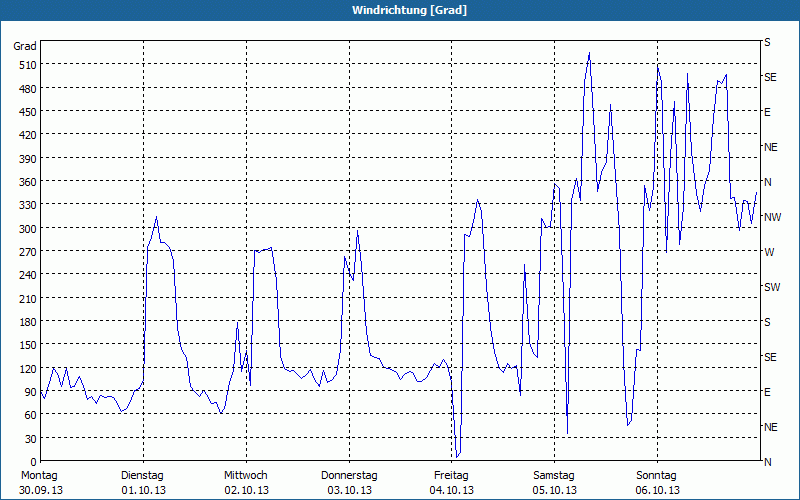Click the 'N' compass label at 360 level
This screenshot has width=800, height=500.
click(768, 182)
